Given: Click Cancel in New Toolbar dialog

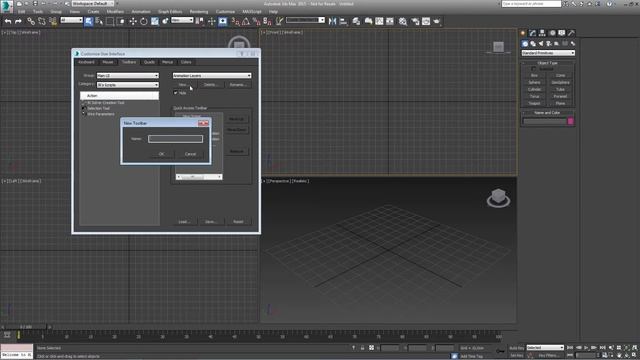Looking at the screenshot, I should (x=190, y=154).
